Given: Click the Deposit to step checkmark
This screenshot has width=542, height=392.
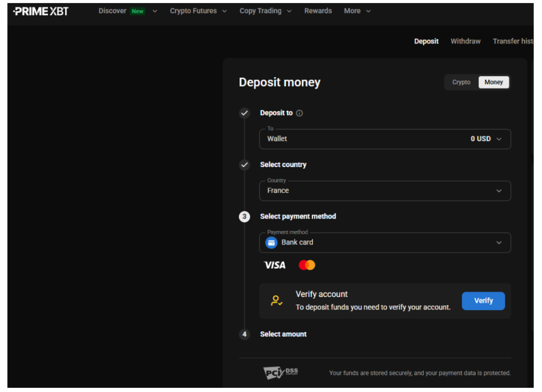Looking at the screenshot, I should [x=244, y=113].
